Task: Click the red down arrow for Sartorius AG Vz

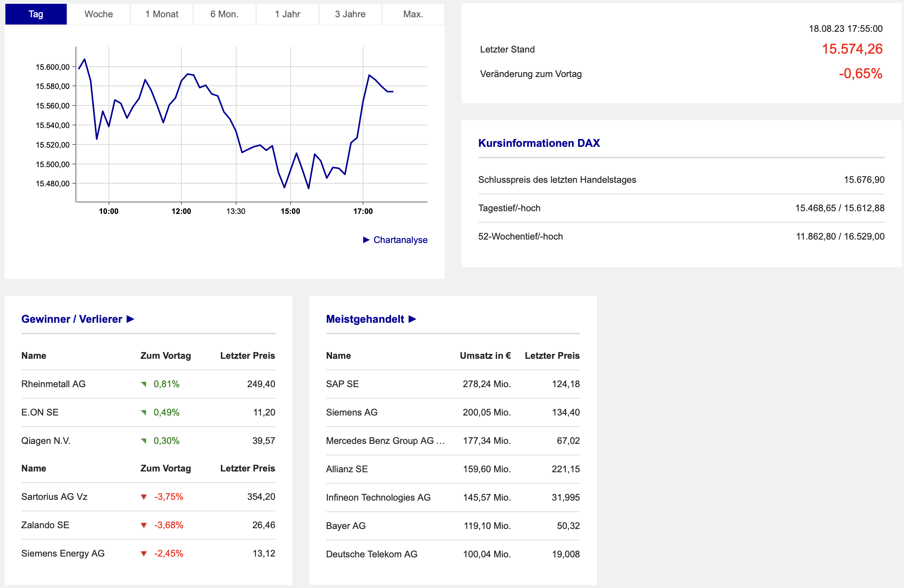Action: [x=144, y=497]
